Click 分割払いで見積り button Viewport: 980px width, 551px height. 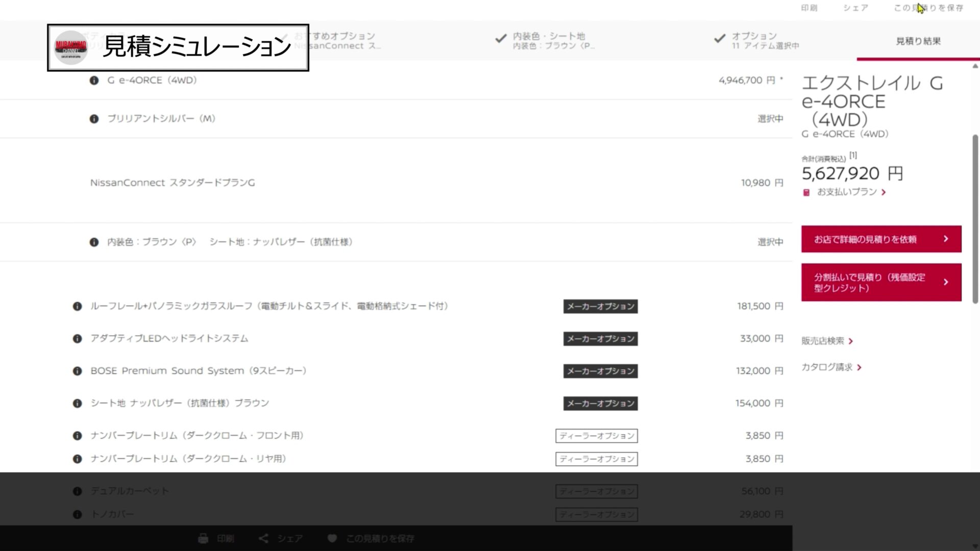coord(881,282)
